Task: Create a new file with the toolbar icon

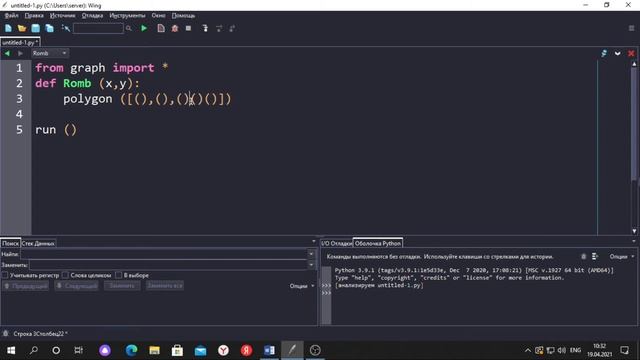Action: click(8, 28)
